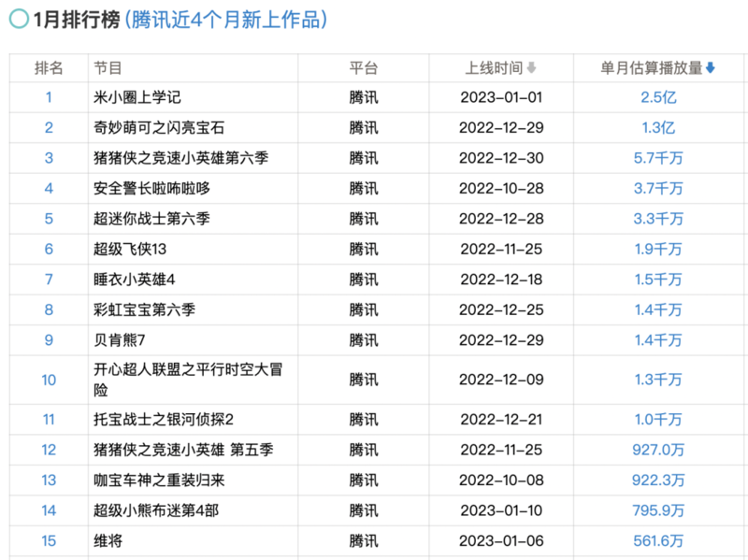The image size is (748, 560).
Task: Select 猪猪侠之竞速小英雄 第五季
Action: (x=183, y=450)
